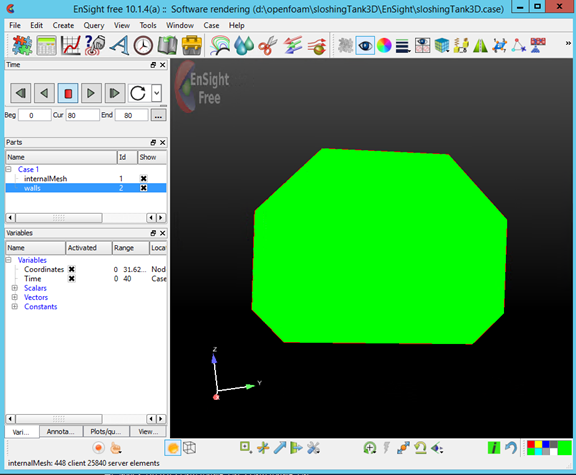
Task: Click the End time step field
Action: (x=132, y=115)
